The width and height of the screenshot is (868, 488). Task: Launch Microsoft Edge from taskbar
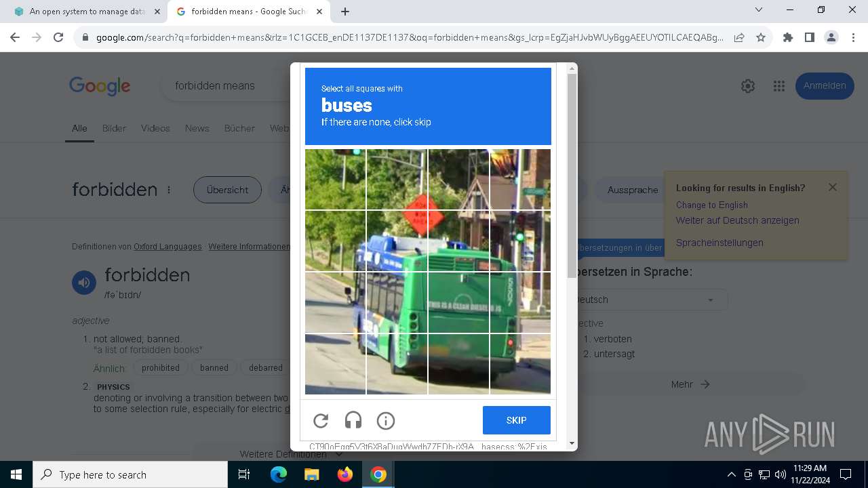point(279,474)
